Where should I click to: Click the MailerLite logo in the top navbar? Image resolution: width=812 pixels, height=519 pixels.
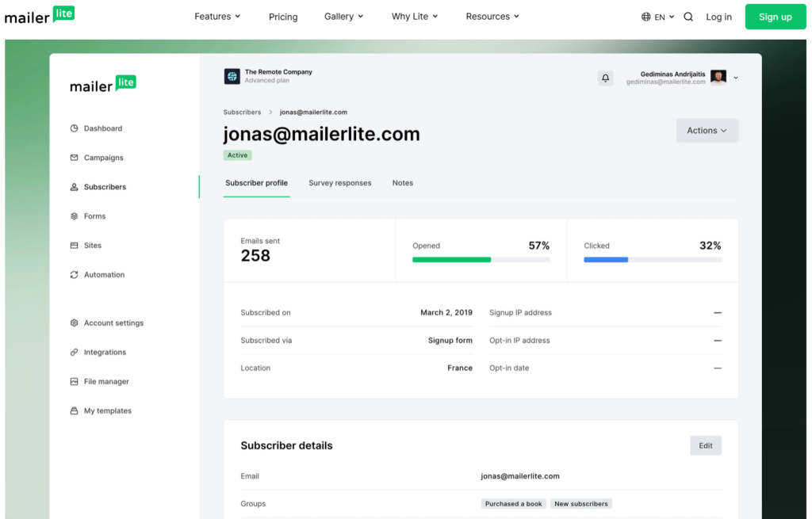[x=40, y=16]
